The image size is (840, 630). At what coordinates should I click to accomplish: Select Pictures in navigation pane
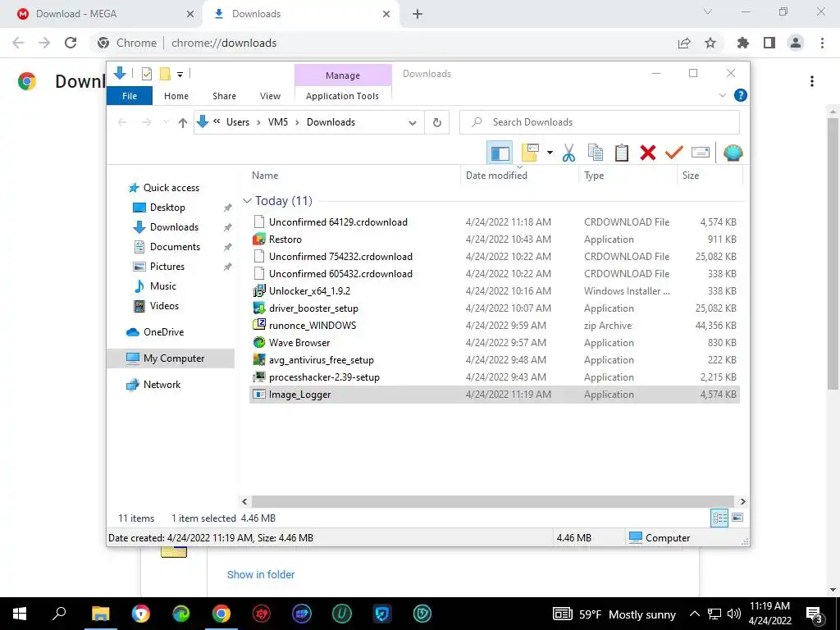167,267
